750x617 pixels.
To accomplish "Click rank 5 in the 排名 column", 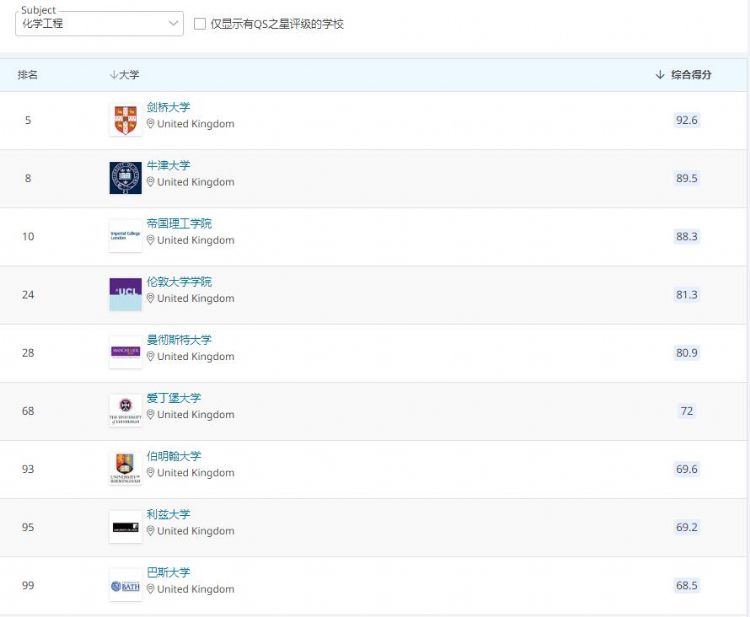I will [28, 120].
